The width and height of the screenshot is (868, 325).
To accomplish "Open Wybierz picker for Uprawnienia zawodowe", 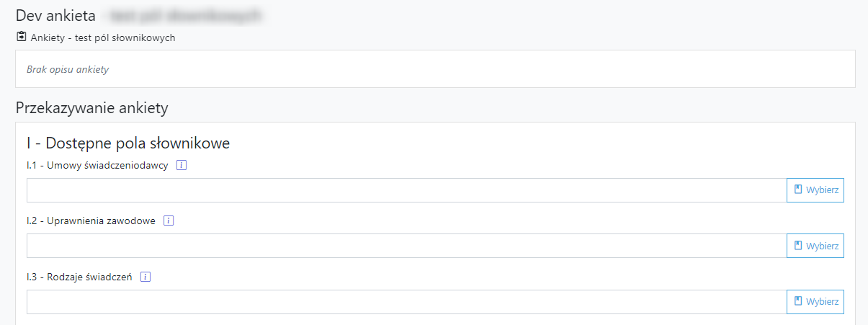I will click(815, 246).
